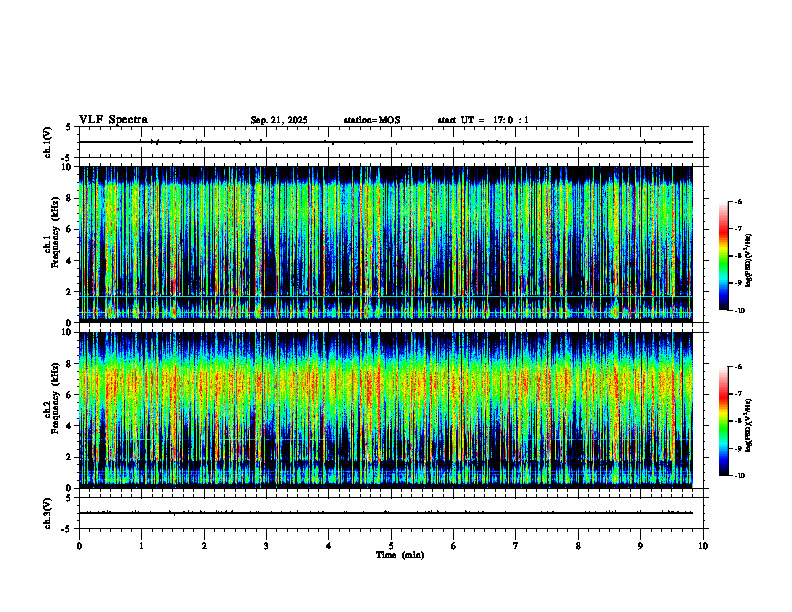
Task: Click time axis tick label "0"
Action: pos(79,546)
